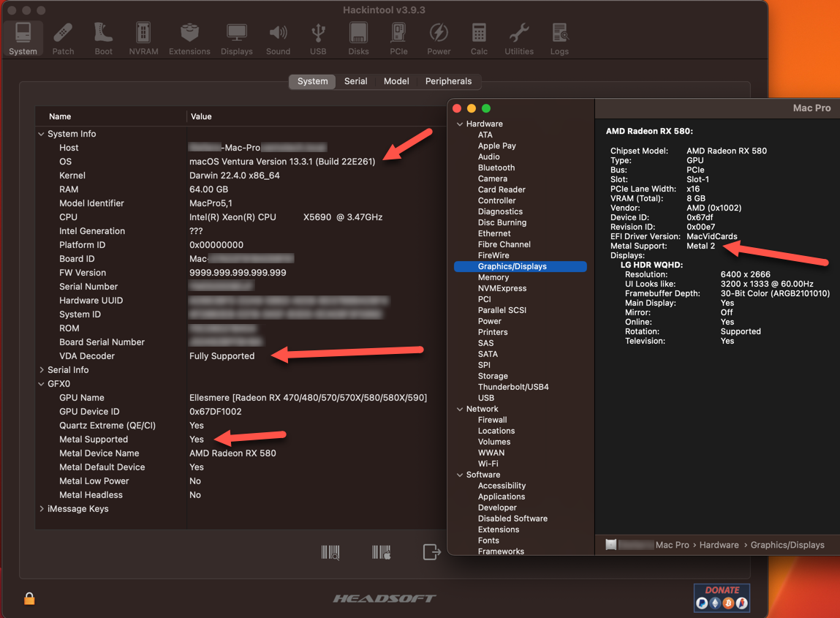Viewport: 840px width, 618px height.
Task: Open the NVRAM toolbar icon
Action: tap(143, 39)
